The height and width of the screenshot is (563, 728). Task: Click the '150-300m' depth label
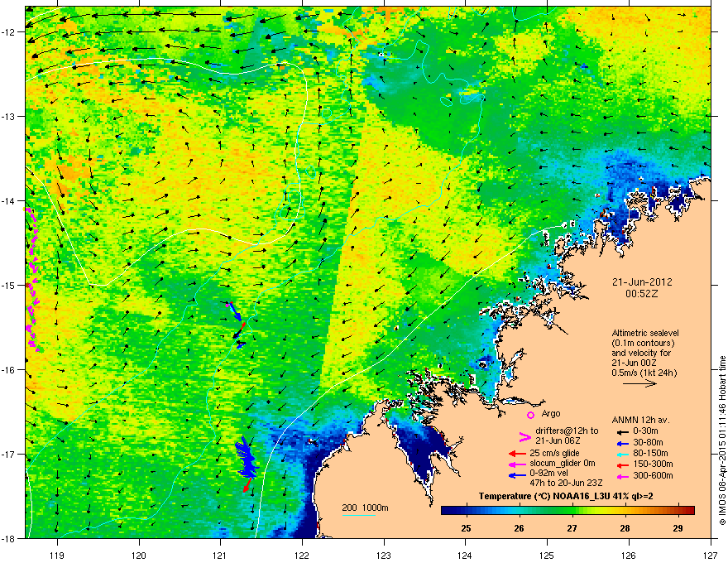pyautogui.click(x=653, y=464)
